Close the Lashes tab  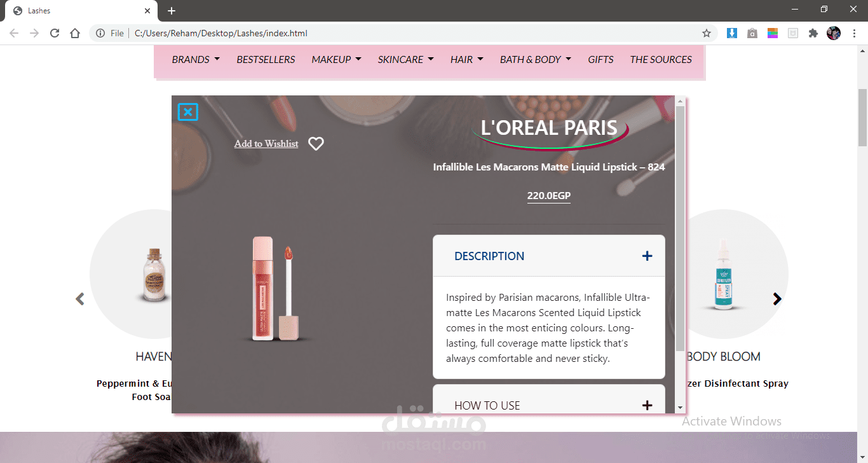(x=147, y=11)
